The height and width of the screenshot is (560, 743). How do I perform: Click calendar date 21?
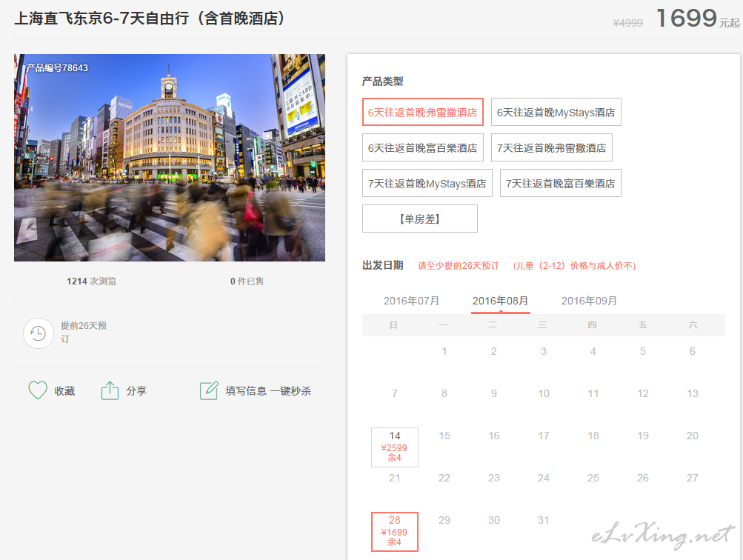394,478
